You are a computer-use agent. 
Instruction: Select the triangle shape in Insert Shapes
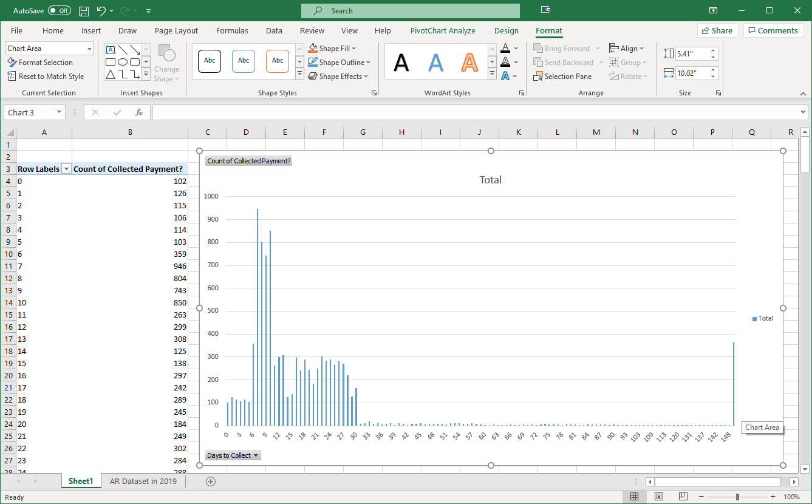pyautogui.click(x=111, y=74)
